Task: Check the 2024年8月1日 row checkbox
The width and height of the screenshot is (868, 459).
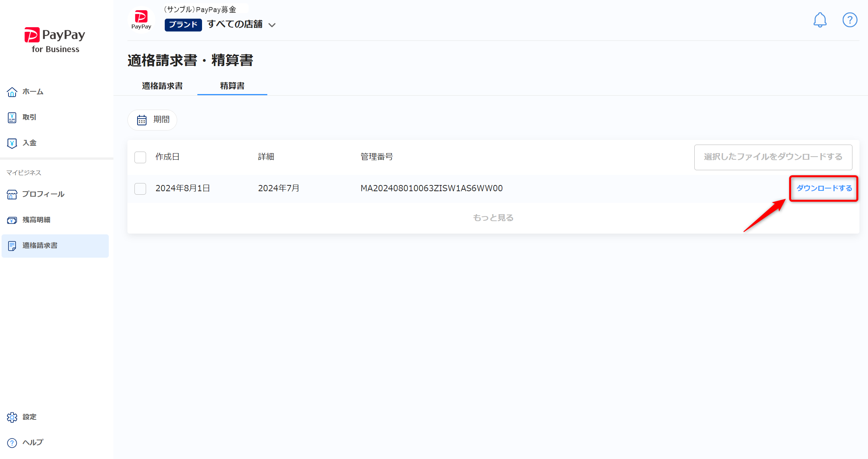Action: (x=140, y=188)
